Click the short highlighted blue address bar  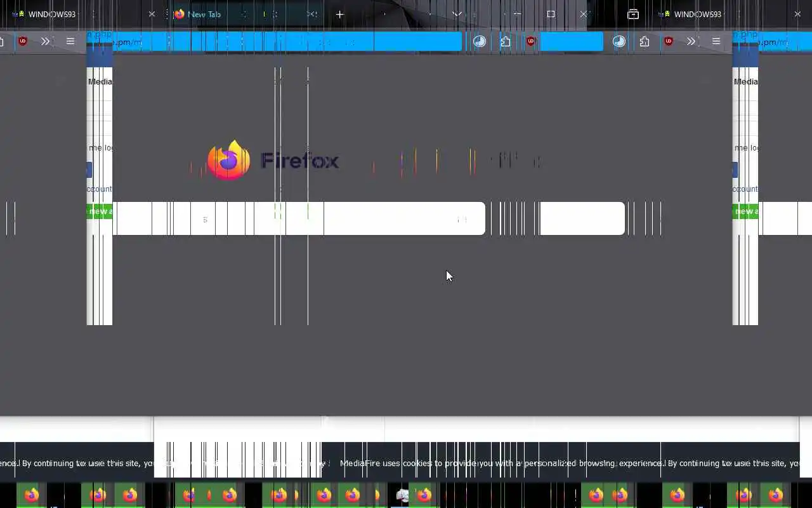(x=571, y=42)
